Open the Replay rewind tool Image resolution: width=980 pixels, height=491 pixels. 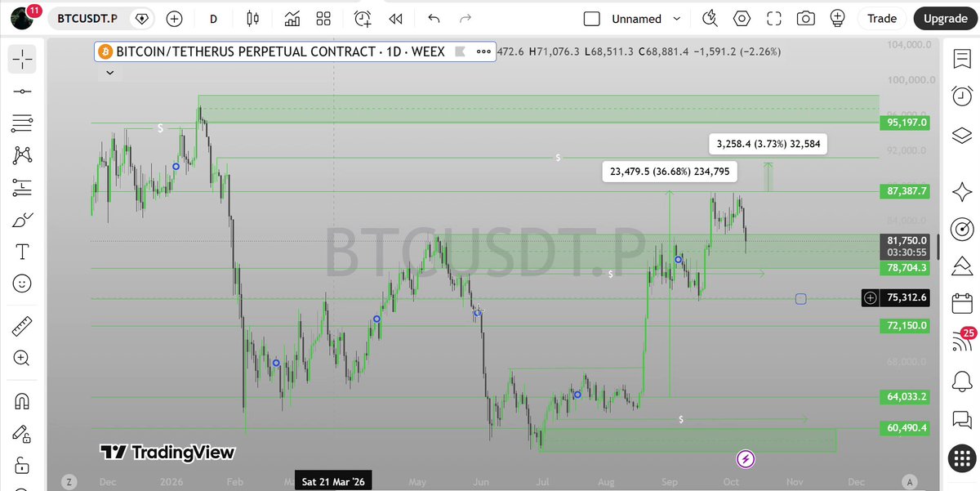click(x=396, y=18)
